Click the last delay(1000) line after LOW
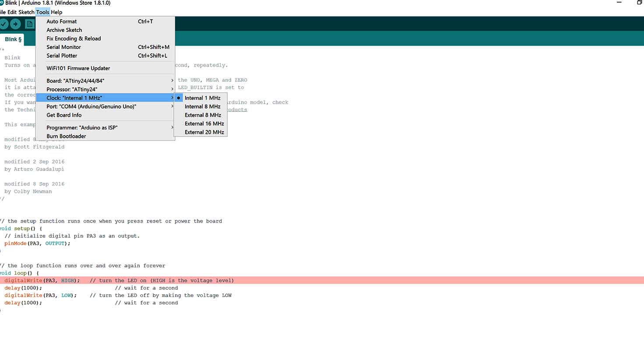The image size is (644, 339). [23, 303]
